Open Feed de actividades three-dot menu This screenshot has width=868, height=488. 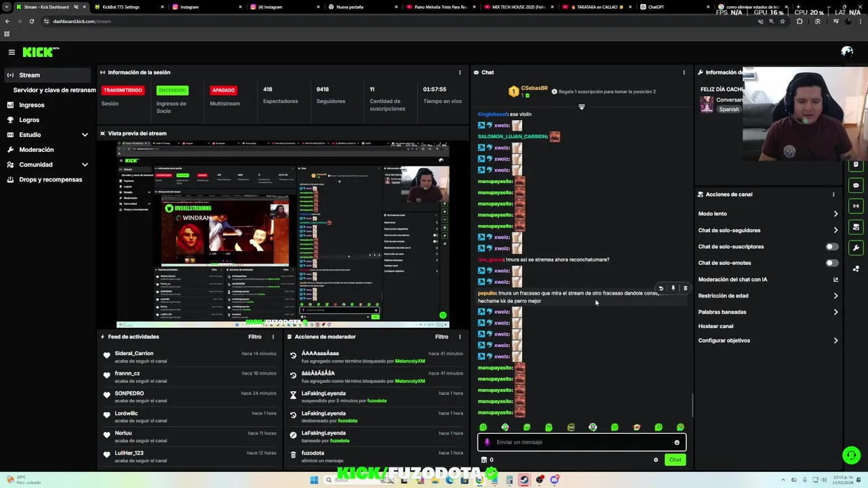tap(273, 337)
